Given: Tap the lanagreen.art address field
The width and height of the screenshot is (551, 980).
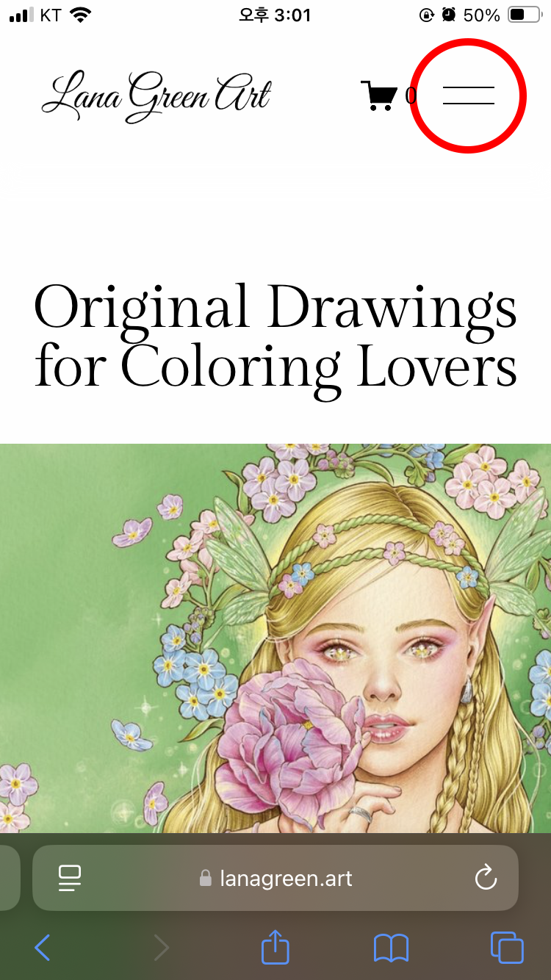Looking at the screenshot, I should click(275, 878).
